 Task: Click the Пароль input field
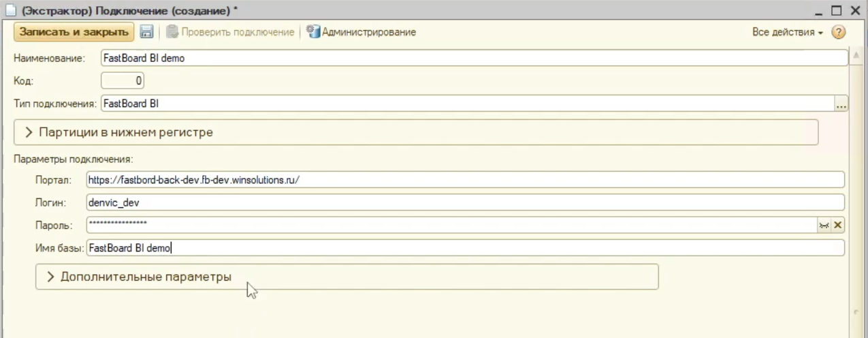coord(451,225)
